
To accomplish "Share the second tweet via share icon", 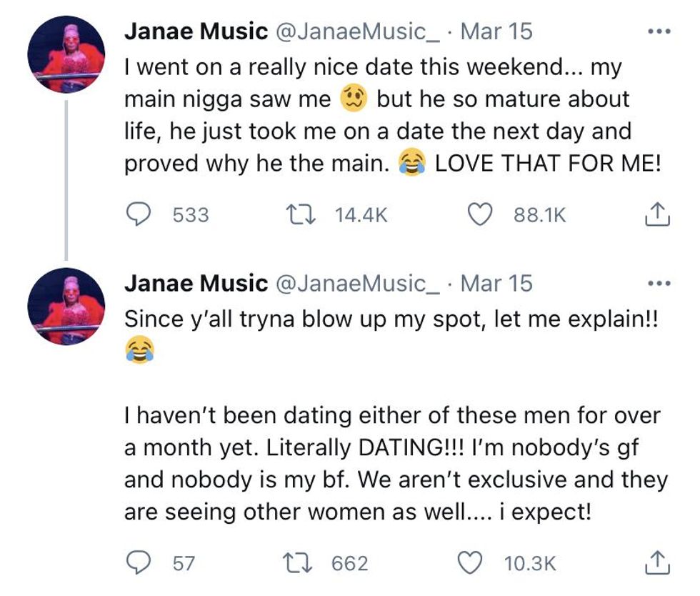I will click(x=657, y=564).
